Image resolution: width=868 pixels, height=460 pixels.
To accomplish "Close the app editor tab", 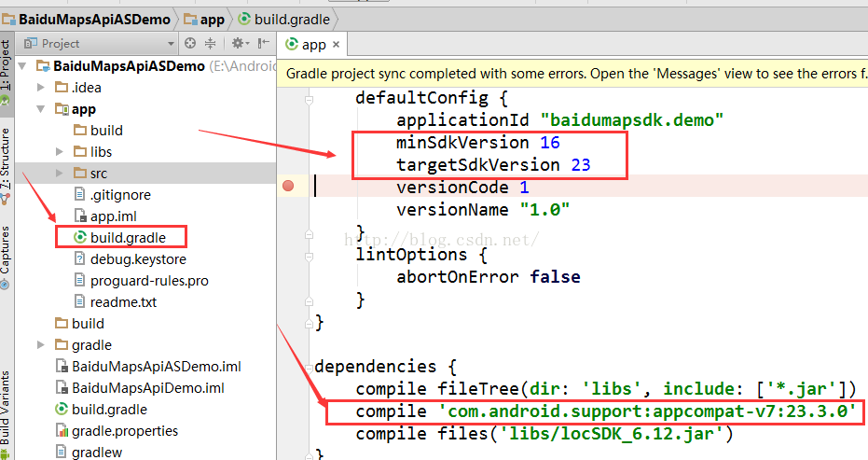I will click(x=336, y=45).
